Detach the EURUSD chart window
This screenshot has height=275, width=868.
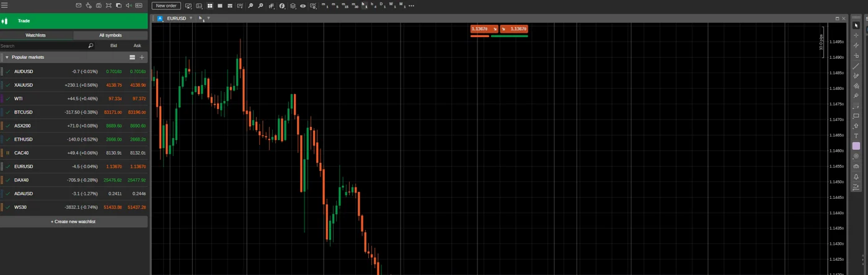coord(837,19)
